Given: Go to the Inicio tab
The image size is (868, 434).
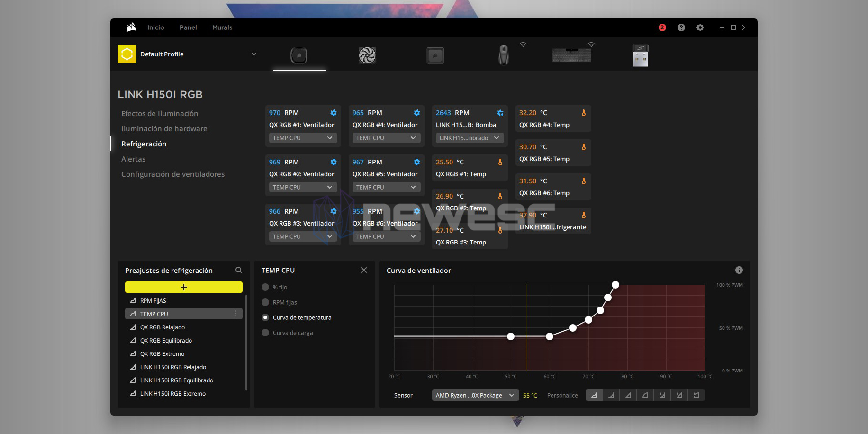Looking at the screenshot, I should pos(155,27).
